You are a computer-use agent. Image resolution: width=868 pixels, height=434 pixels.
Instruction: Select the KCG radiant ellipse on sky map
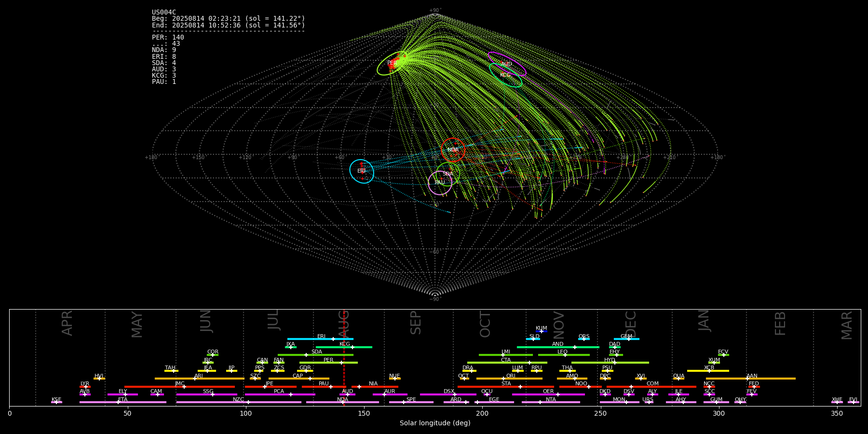pos(505,75)
